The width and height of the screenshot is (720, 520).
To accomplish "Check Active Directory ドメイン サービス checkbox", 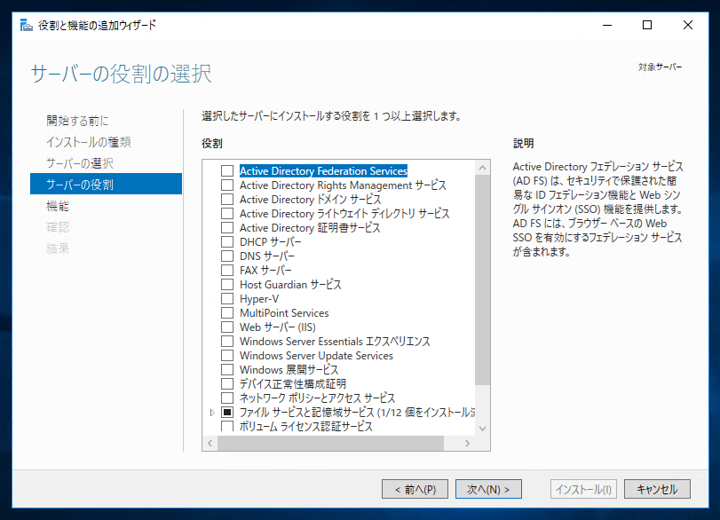I will 227,199.
